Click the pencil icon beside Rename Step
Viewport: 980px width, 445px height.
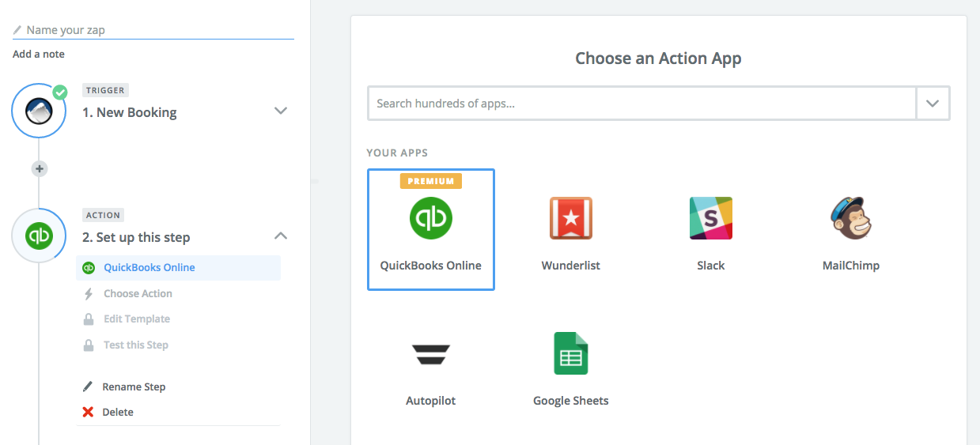click(89, 387)
